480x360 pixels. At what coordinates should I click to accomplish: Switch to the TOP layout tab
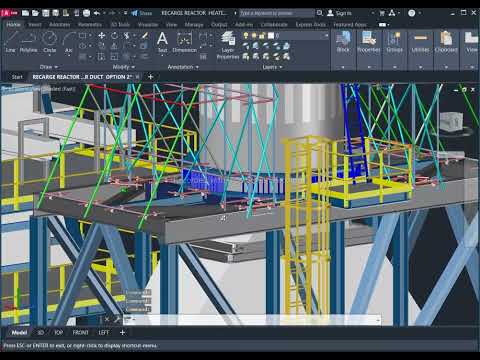tap(58, 332)
